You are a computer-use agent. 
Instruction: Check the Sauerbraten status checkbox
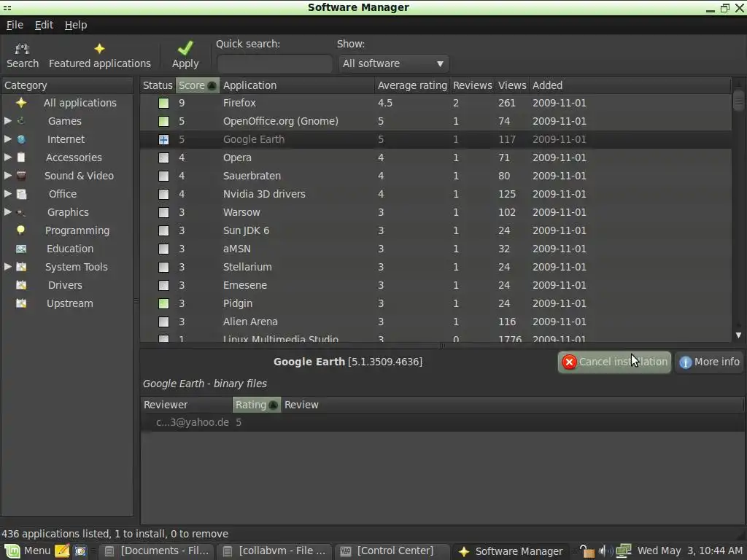163,176
